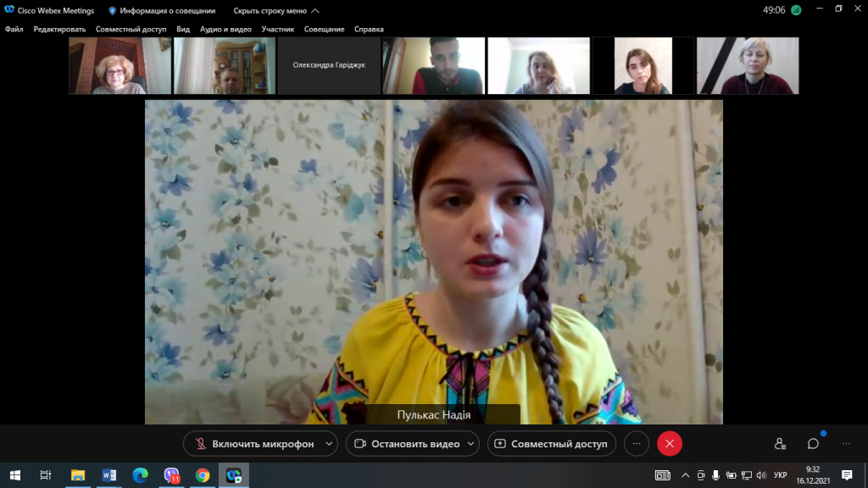
Task: Open the Совещание menu
Action: (324, 30)
